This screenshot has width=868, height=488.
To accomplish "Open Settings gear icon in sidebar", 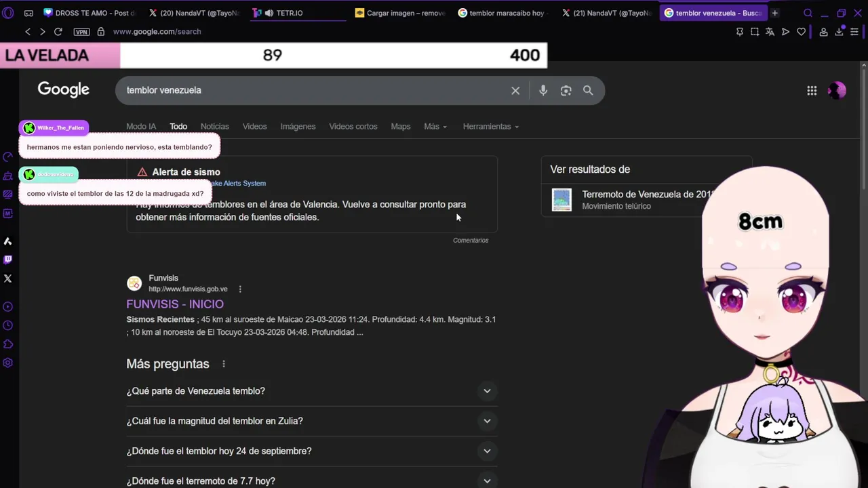I will 8,363.
